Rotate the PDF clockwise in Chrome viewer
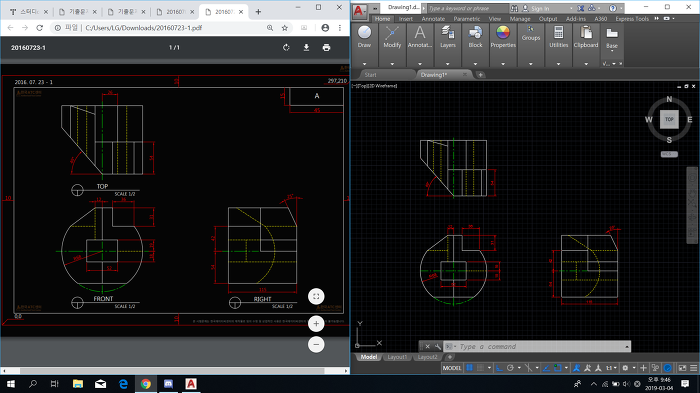Image resolution: width=700 pixels, height=393 pixels. [286, 47]
